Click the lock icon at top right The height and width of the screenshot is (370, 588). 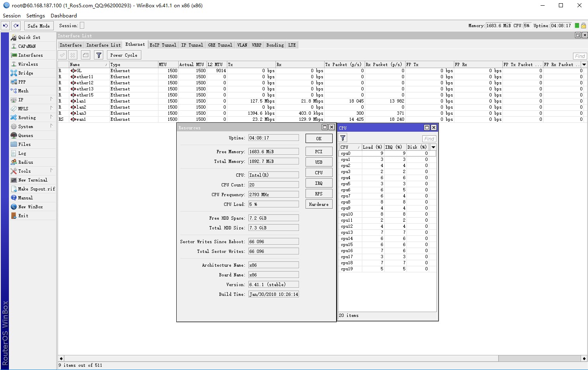(x=584, y=26)
